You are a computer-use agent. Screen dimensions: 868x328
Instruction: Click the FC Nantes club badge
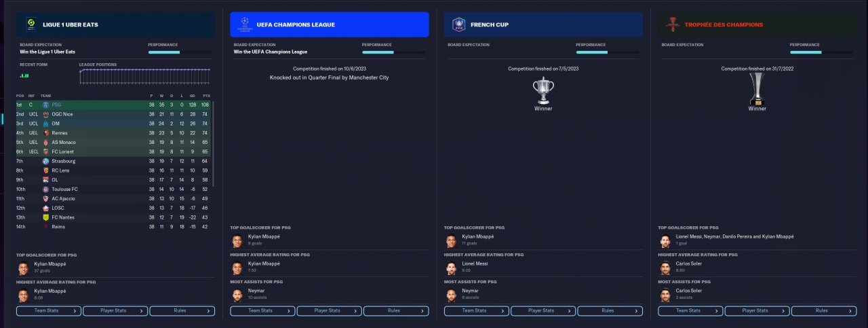tap(45, 217)
